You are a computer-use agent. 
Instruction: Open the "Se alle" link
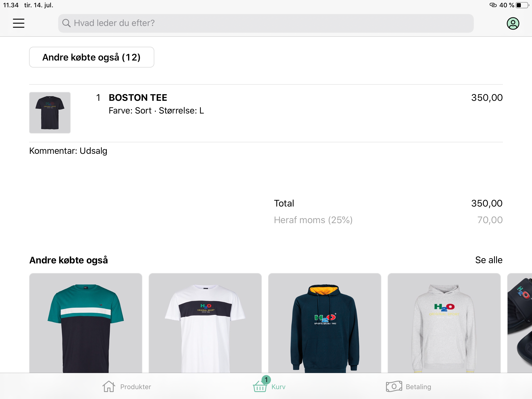[489, 260]
